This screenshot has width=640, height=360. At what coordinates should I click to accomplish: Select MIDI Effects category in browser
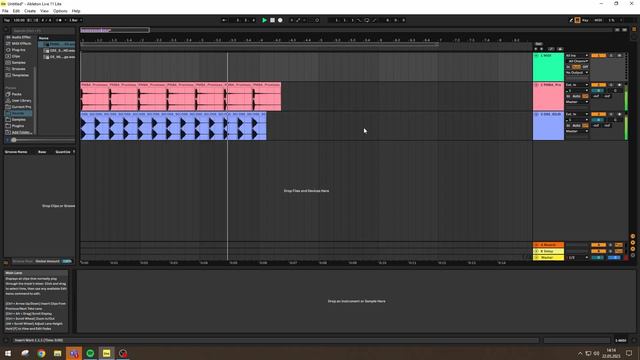pyautogui.click(x=19, y=43)
